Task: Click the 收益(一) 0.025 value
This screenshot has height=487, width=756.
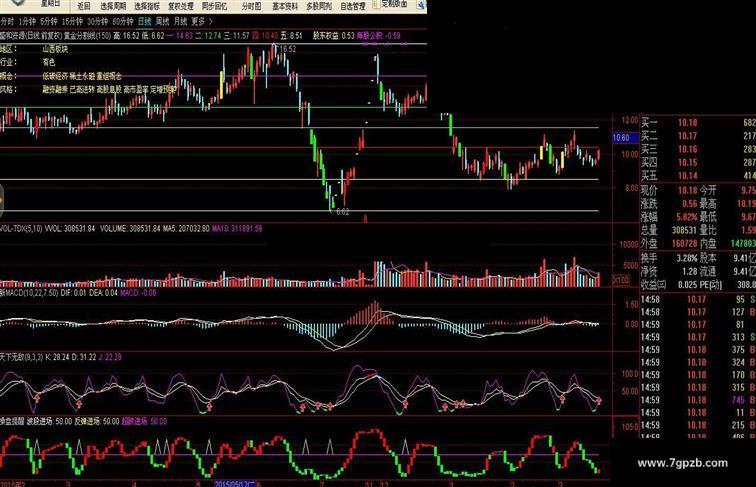Action: [688, 285]
